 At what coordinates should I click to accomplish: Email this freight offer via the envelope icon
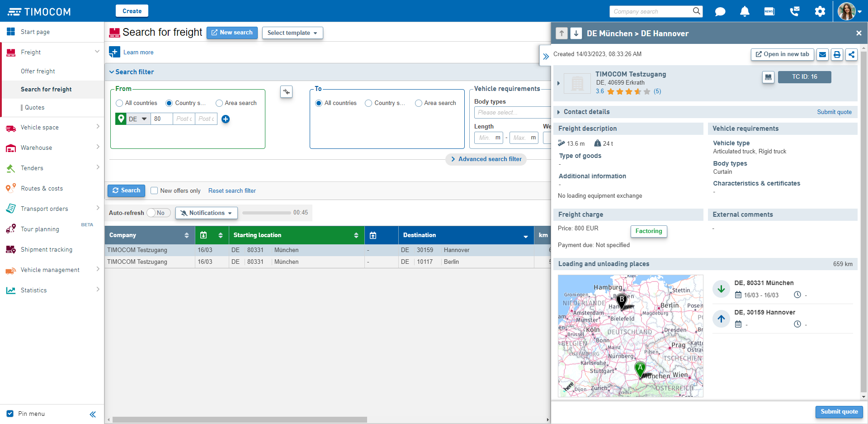coord(822,54)
